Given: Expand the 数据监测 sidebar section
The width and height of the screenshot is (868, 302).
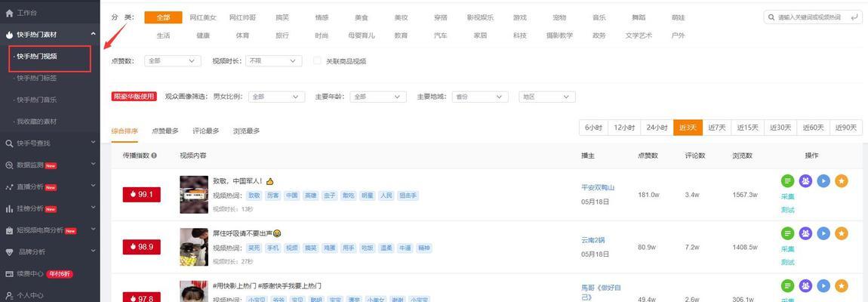Looking at the screenshot, I should point(93,164).
